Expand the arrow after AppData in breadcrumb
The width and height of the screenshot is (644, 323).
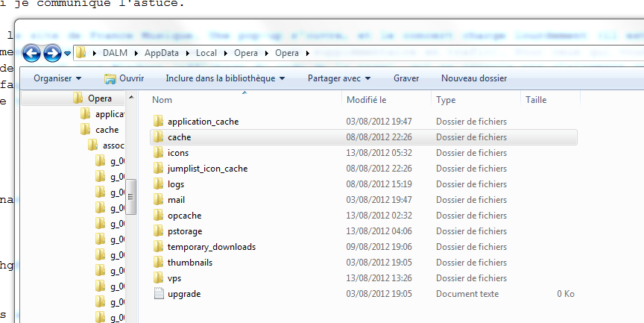pyautogui.click(x=187, y=53)
